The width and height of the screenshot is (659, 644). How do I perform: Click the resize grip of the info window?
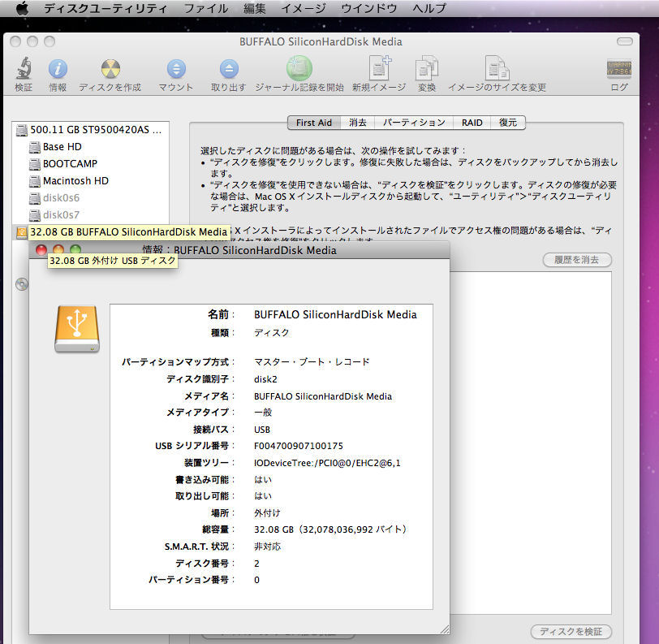click(x=444, y=629)
